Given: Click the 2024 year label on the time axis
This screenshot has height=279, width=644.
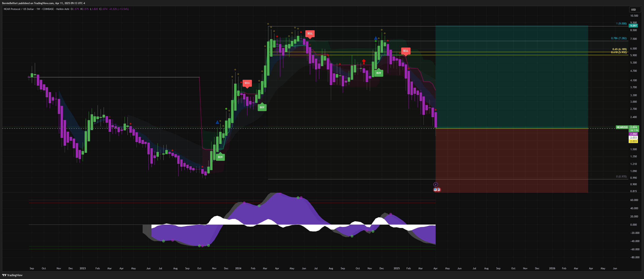Looking at the screenshot, I should [x=238, y=268].
